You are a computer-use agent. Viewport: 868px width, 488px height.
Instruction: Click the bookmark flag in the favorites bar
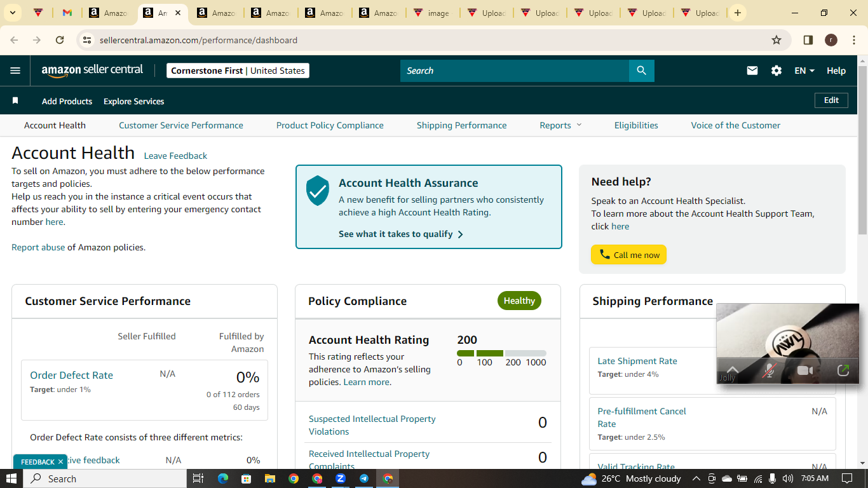15,101
